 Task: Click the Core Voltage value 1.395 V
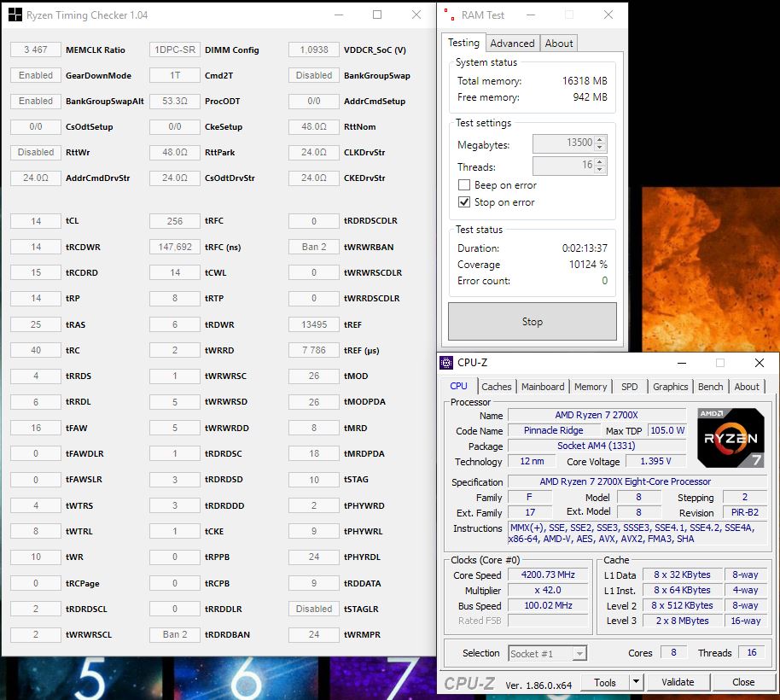pos(655,461)
